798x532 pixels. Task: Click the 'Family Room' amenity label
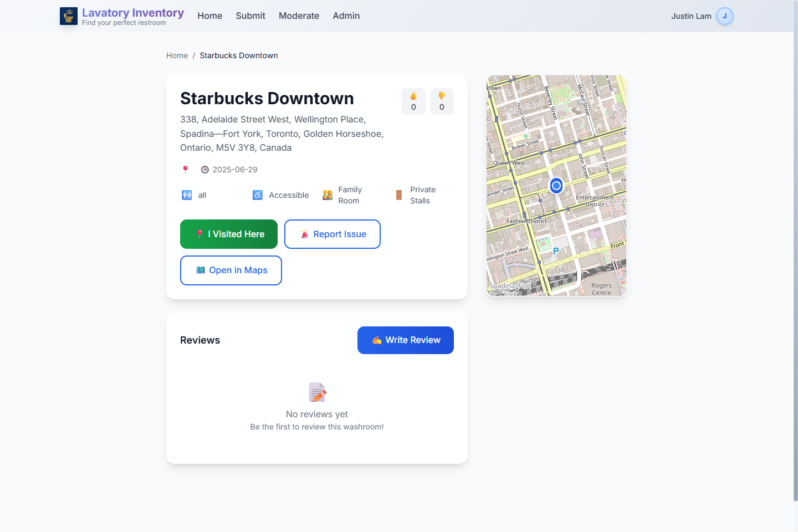pyautogui.click(x=350, y=195)
